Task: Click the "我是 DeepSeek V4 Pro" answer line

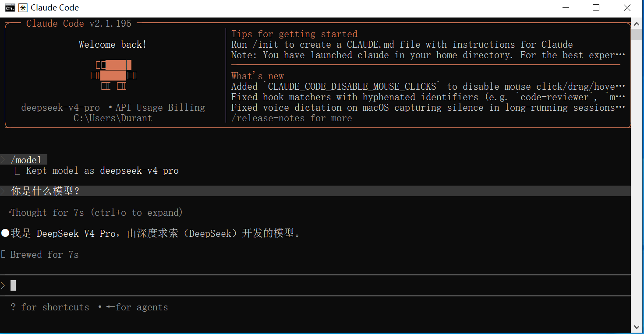Action: pos(156,233)
